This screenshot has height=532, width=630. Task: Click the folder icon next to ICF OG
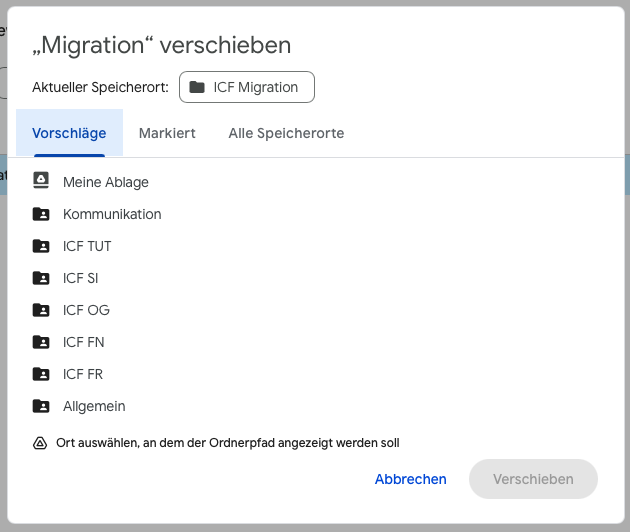[x=40, y=310]
